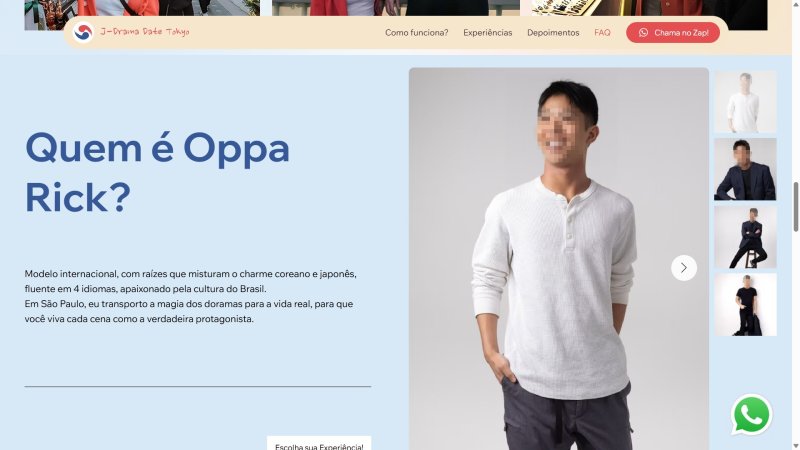Click the Chama no Zap! button

point(673,33)
